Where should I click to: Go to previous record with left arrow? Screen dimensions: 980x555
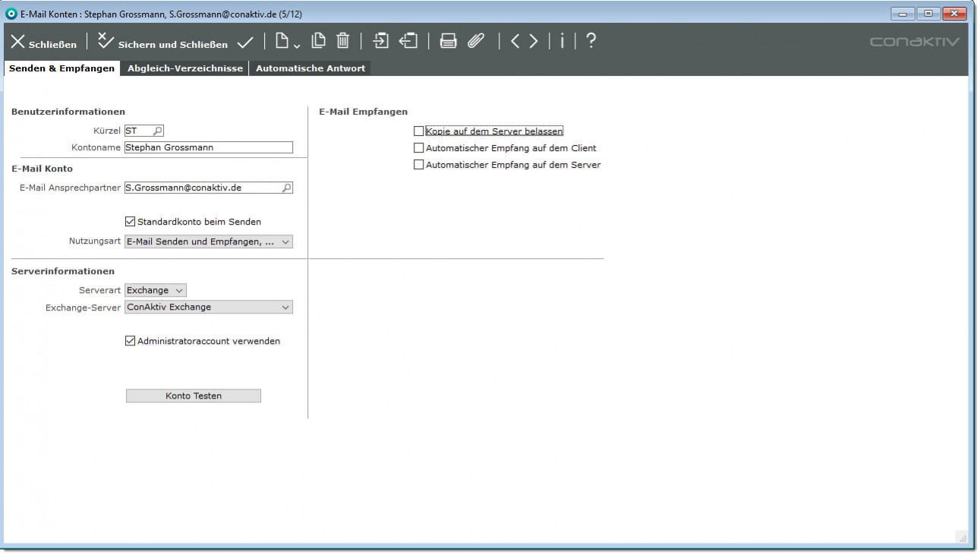point(515,42)
